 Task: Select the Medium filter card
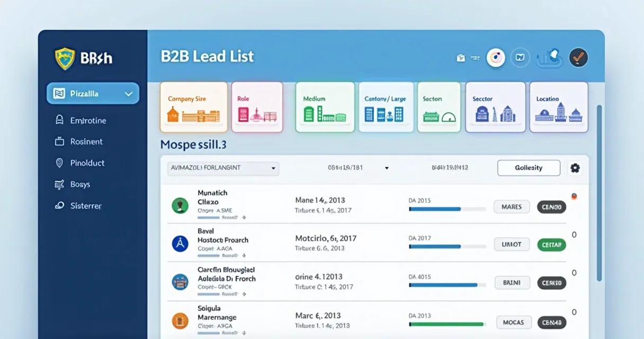tap(325, 107)
